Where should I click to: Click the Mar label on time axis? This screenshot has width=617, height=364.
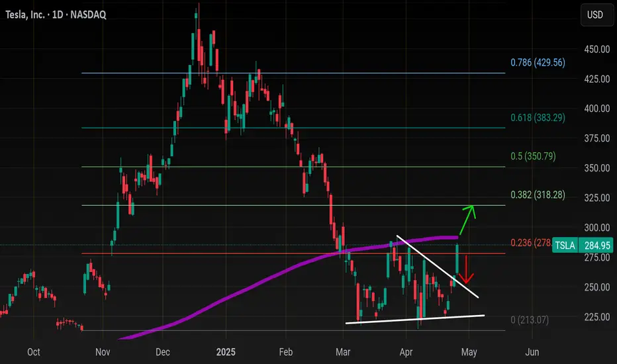click(x=343, y=352)
